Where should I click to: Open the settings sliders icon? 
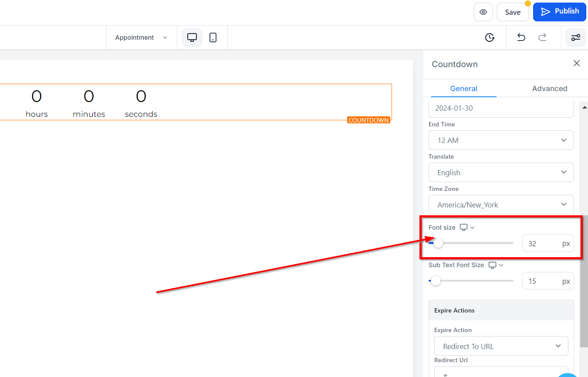point(575,37)
